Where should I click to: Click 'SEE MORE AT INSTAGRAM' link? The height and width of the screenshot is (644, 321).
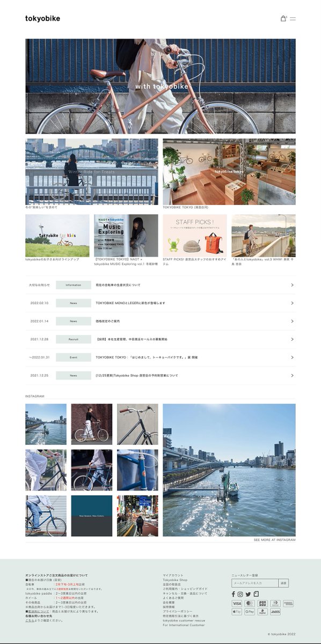coord(275,540)
